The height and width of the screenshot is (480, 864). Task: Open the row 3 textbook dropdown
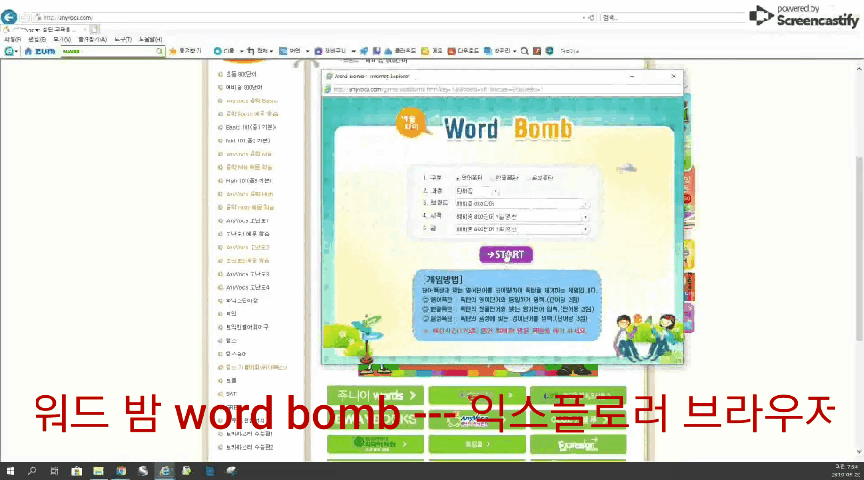pos(522,204)
